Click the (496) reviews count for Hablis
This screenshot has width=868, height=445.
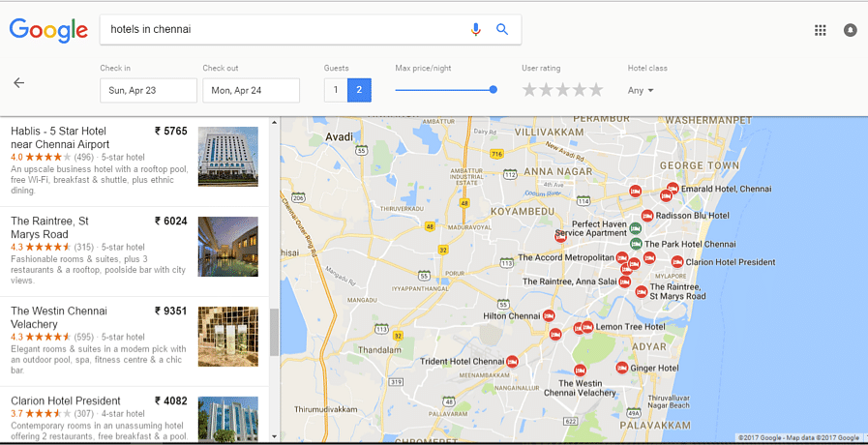[x=83, y=157]
